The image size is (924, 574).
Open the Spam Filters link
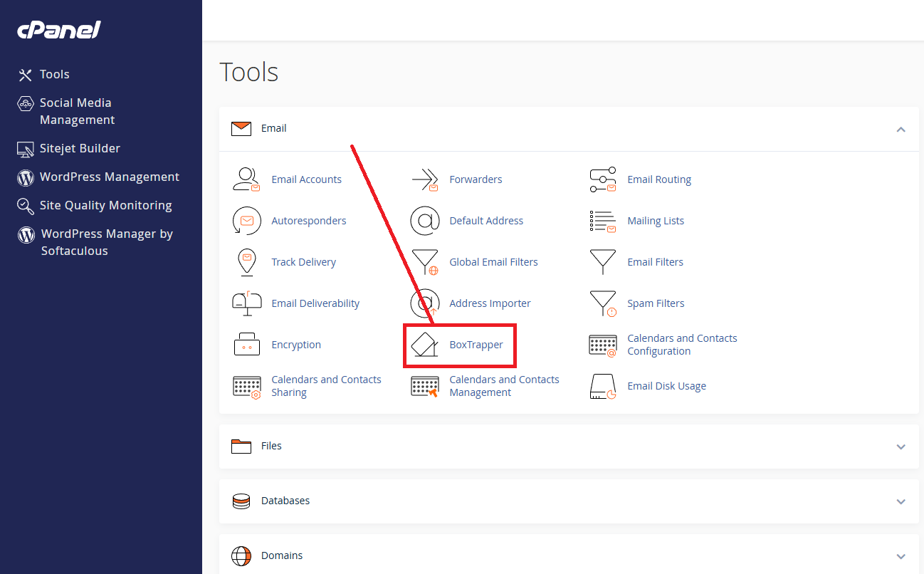(x=656, y=303)
